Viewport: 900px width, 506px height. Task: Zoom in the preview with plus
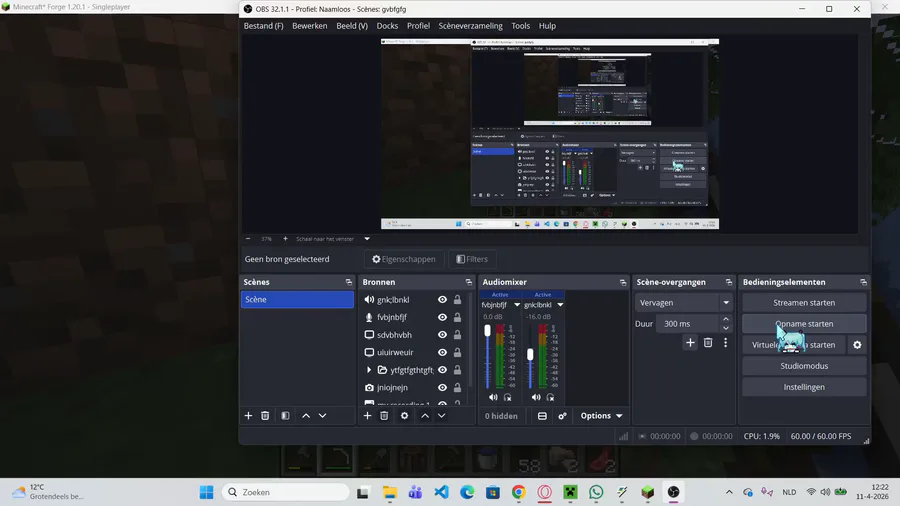coord(285,239)
